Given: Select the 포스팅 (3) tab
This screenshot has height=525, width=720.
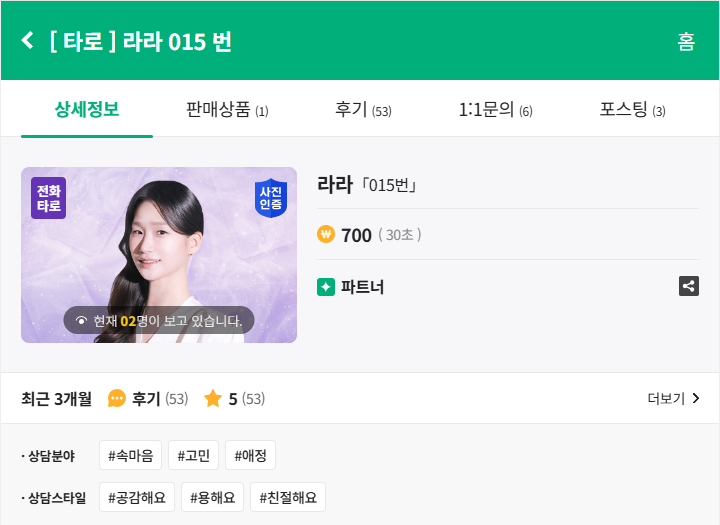Looking at the screenshot, I should [x=632, y=110].
